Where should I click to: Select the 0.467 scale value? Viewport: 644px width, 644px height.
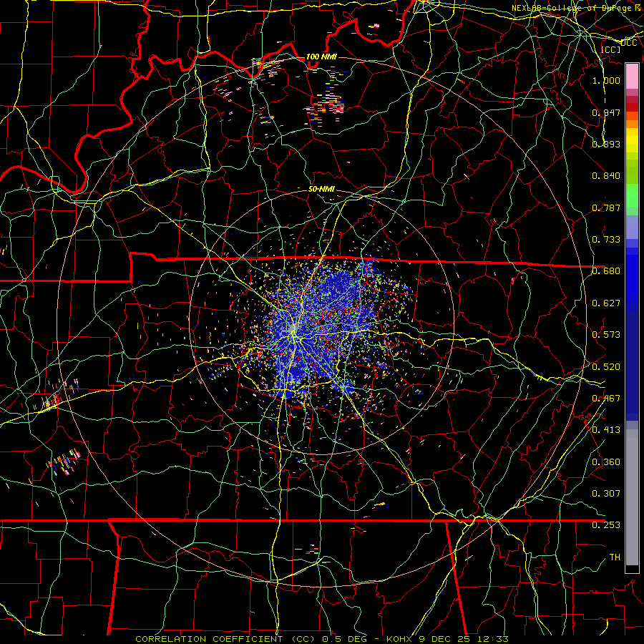coord(606,398)
